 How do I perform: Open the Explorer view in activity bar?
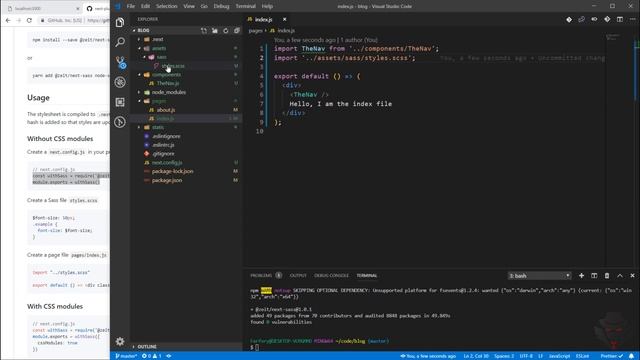pos(120,22)
